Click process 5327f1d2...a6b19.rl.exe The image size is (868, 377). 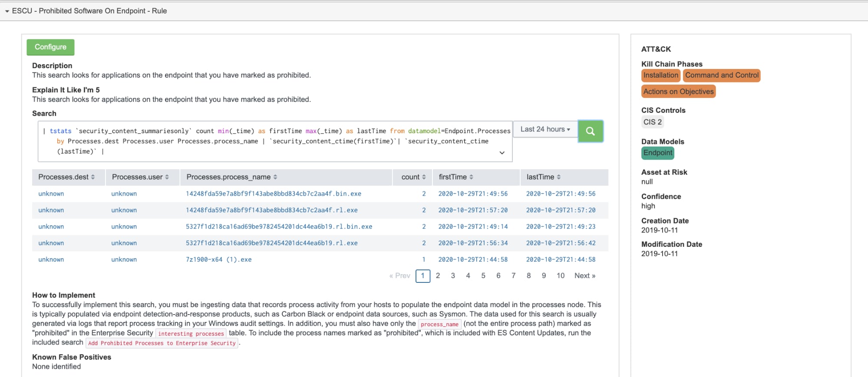[x=272, y=243]
